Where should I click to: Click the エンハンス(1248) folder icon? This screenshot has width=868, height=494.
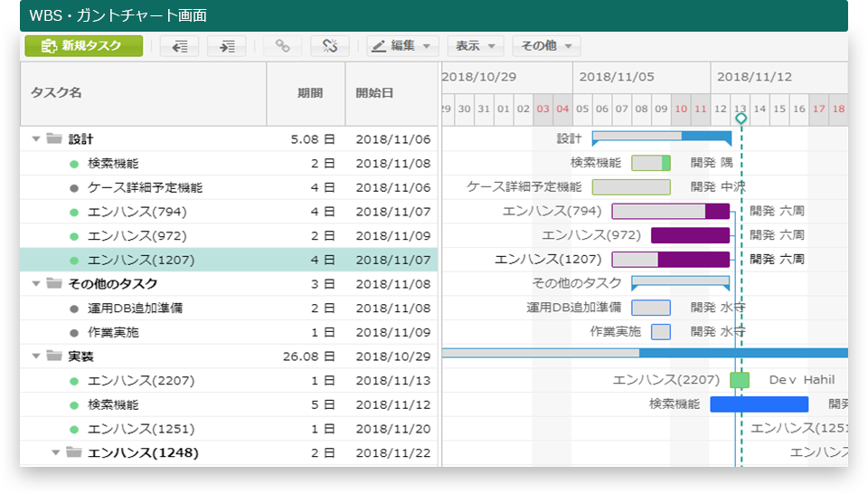tap(73, 451)
